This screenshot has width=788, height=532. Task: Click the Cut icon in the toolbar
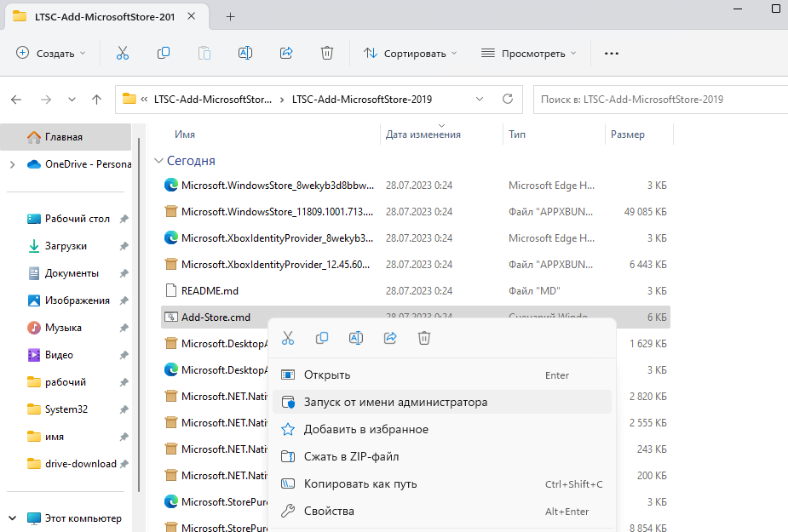coord(123,54)
